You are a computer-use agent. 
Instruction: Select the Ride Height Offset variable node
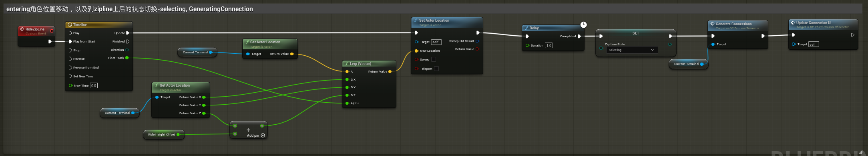point(164,135)
